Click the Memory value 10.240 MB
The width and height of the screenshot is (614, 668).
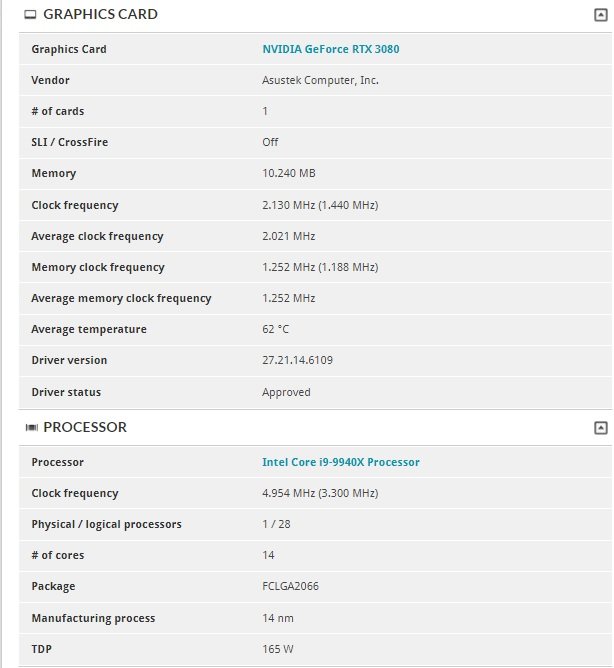[288, 173]
